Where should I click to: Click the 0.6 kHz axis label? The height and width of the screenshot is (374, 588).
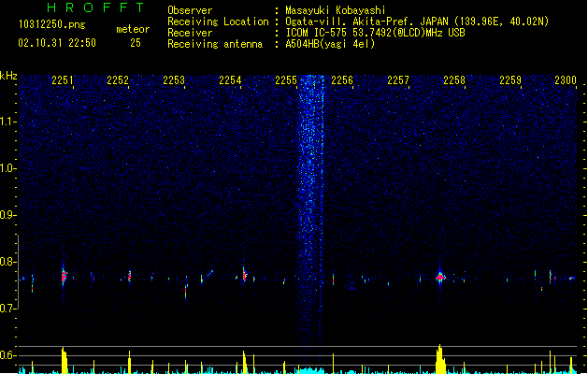pos(7,355)
